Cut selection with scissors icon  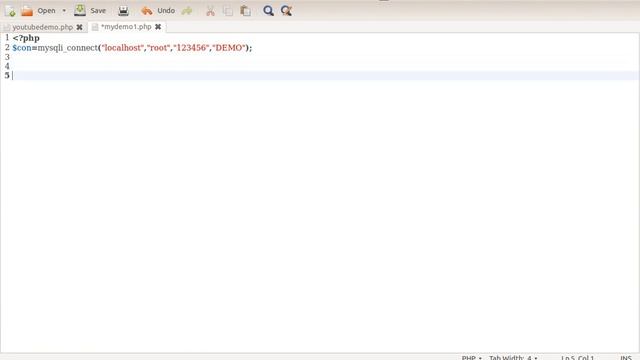pyautogui.click(x=210, y=11)
